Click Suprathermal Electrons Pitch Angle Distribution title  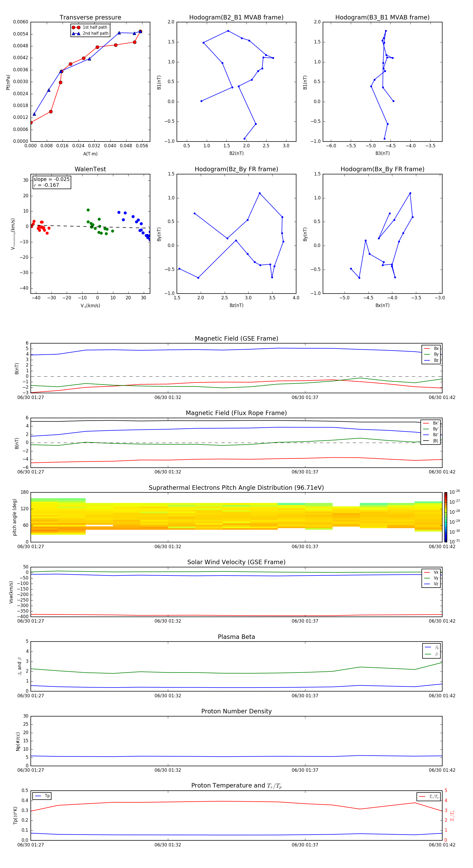236,488
